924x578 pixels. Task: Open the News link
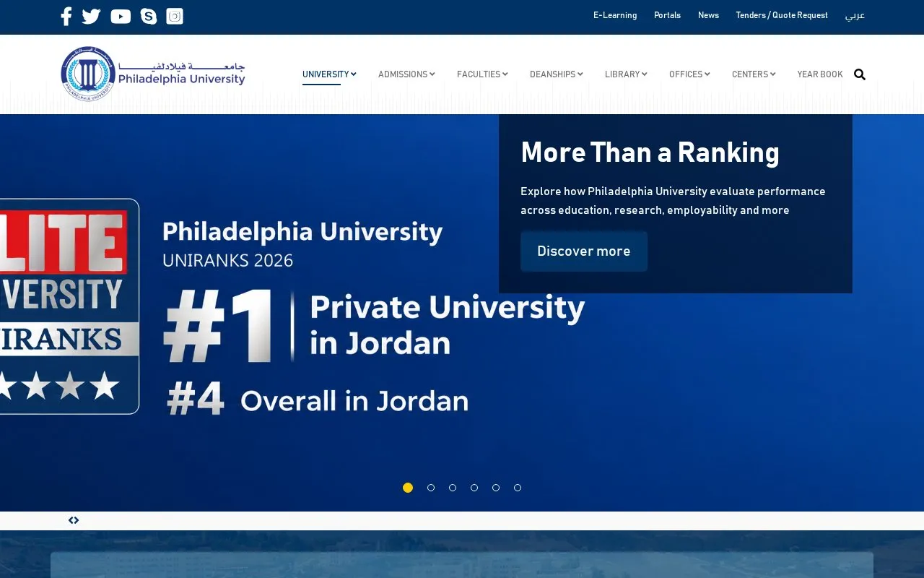click(x=708, y=15)
